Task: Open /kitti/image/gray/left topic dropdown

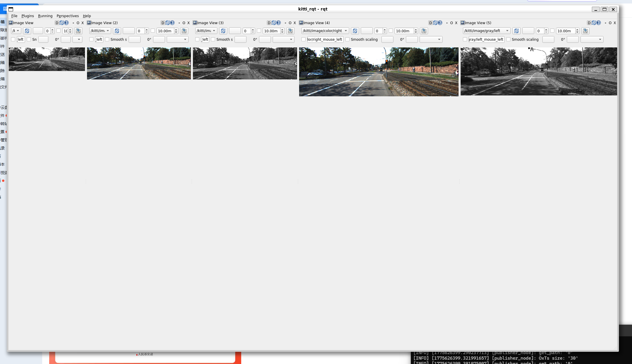Action: coord(487,31)
